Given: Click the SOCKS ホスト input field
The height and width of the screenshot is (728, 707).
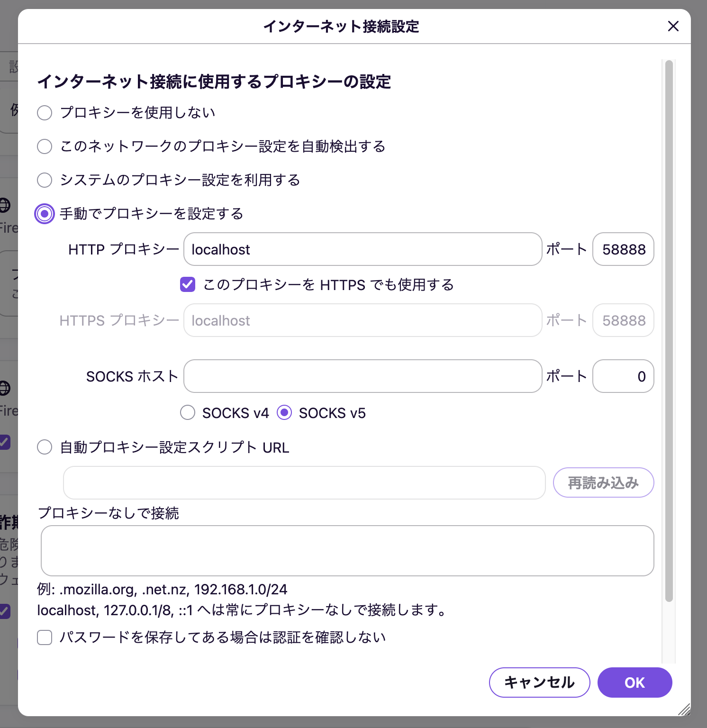Looking at the screenshot, I should pyautogui.click(x=363, y=376).
